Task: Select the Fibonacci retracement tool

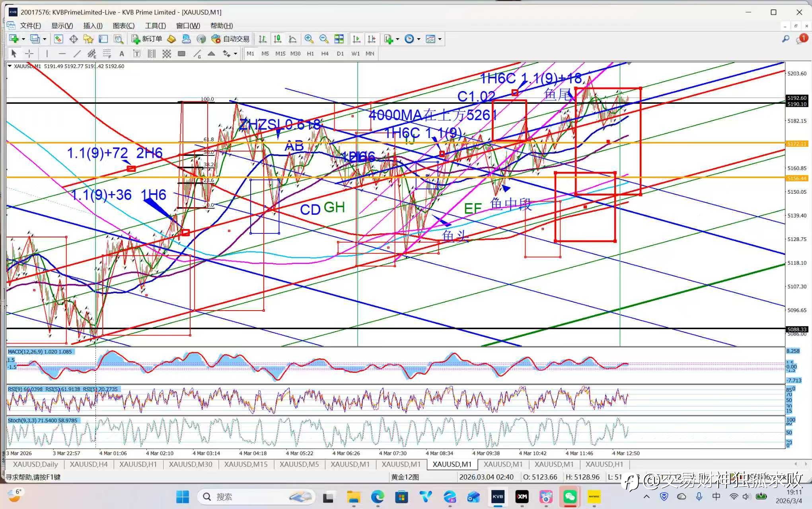Action: click(x=107, y=54)
